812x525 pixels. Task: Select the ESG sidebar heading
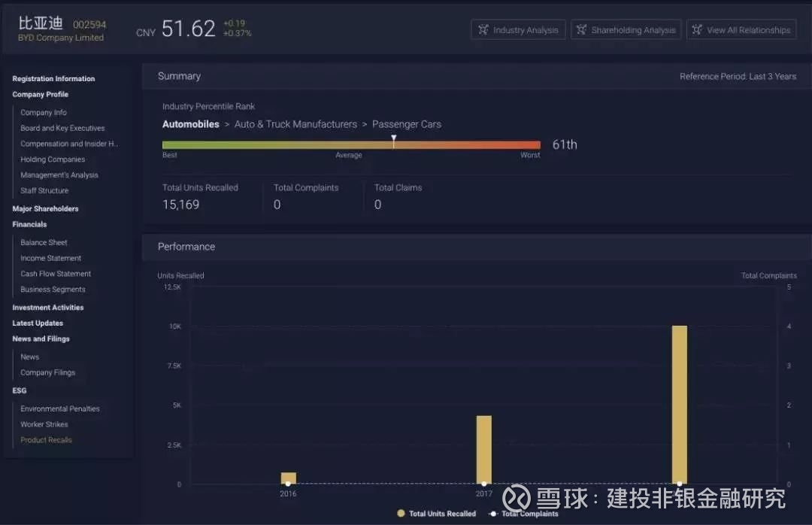20,391
